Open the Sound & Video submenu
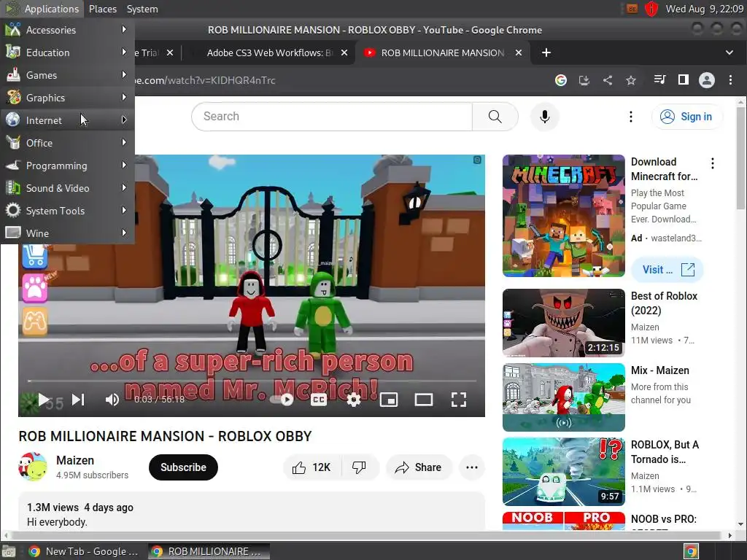The height and width of the screenshot is (560, 747). coord(67,188)
